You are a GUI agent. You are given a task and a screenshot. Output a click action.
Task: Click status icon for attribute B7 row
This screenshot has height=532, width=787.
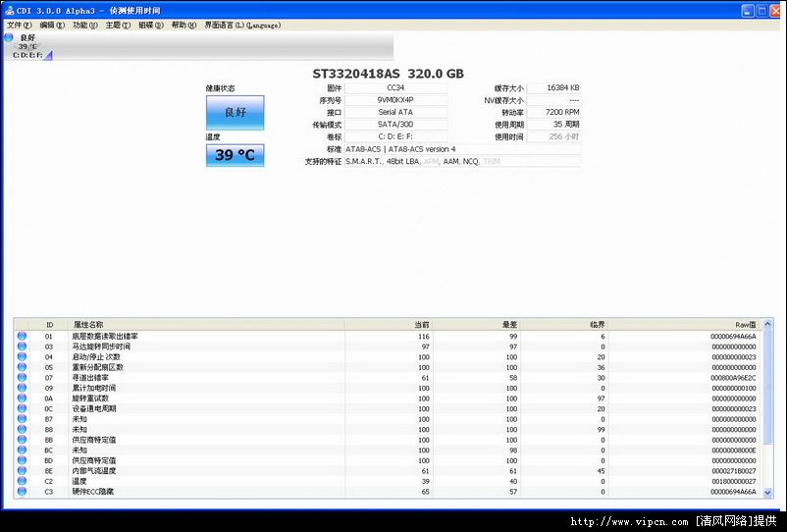point(23,419)
